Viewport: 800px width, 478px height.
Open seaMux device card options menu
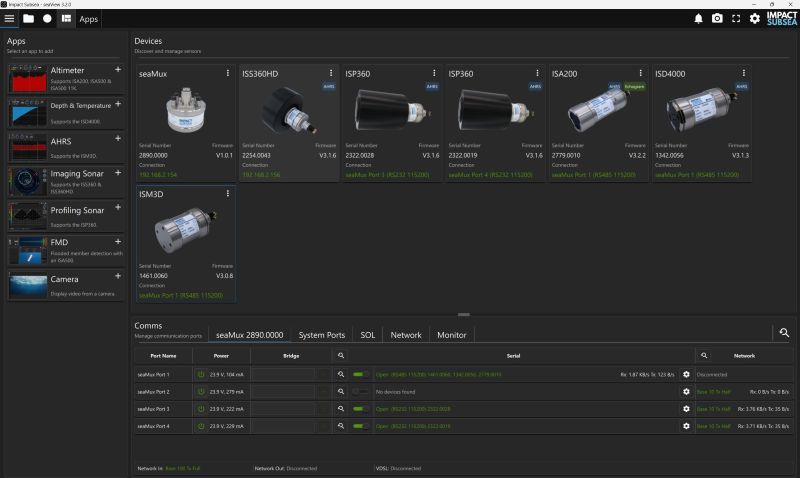click(x=228, y=73)
